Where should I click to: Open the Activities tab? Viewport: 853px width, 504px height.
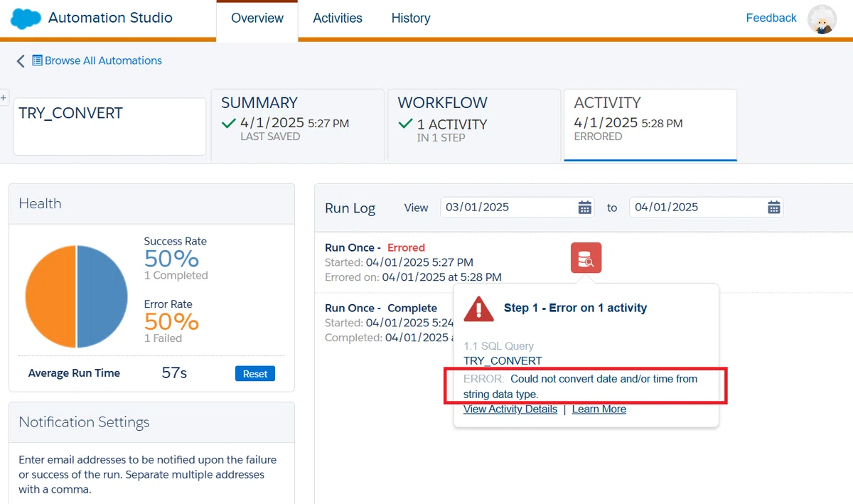pos(338,18)
